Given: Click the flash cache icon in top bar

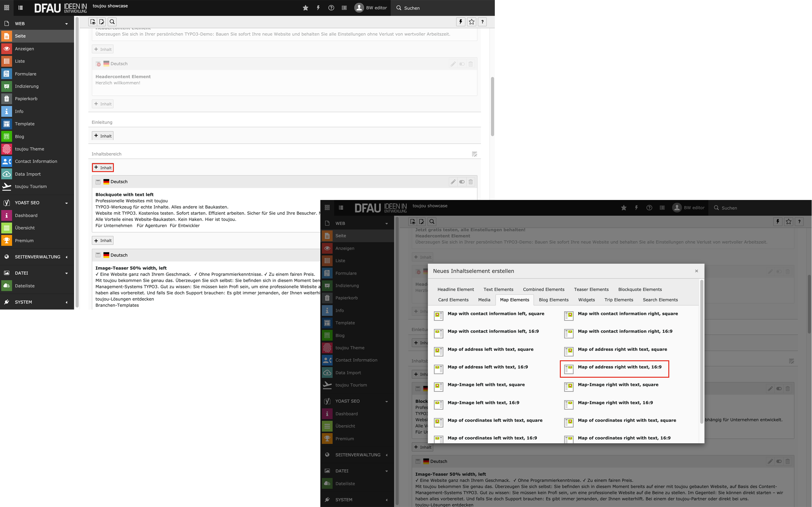Looking at the screenshot, I should click(318, 8).
